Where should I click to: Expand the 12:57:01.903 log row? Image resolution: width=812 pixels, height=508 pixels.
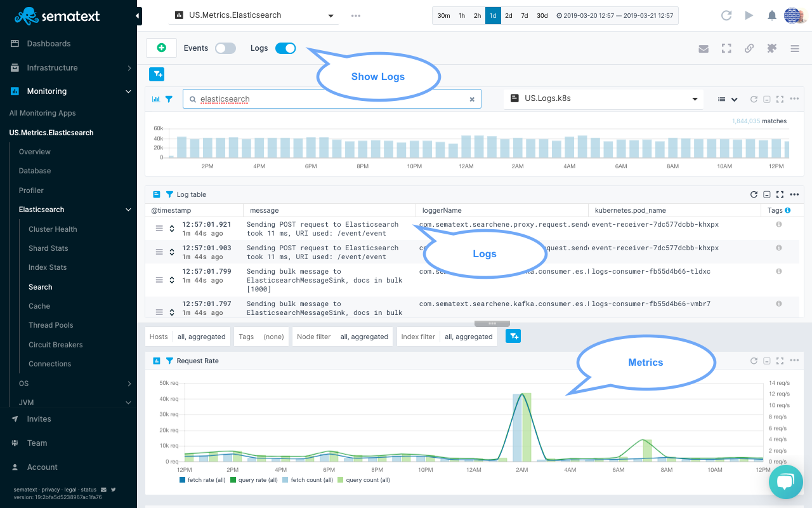171,252
